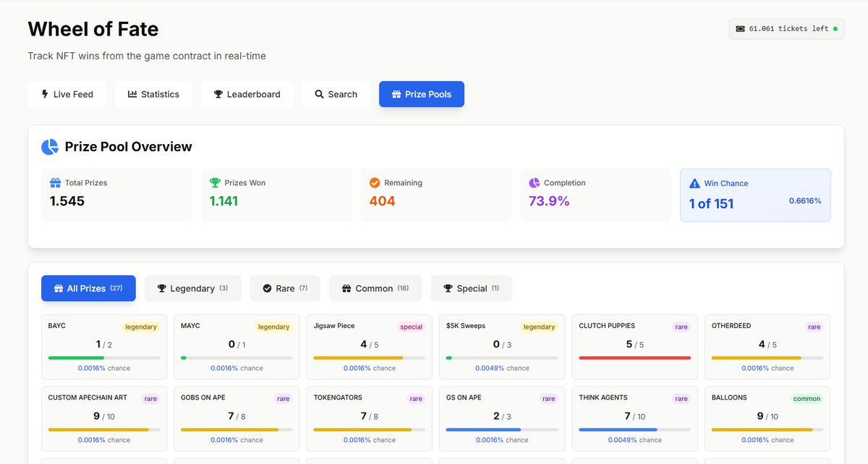
Task: Click the legendary badge on BAYC card
Action: pyautogui.click(x=141, y=327)
